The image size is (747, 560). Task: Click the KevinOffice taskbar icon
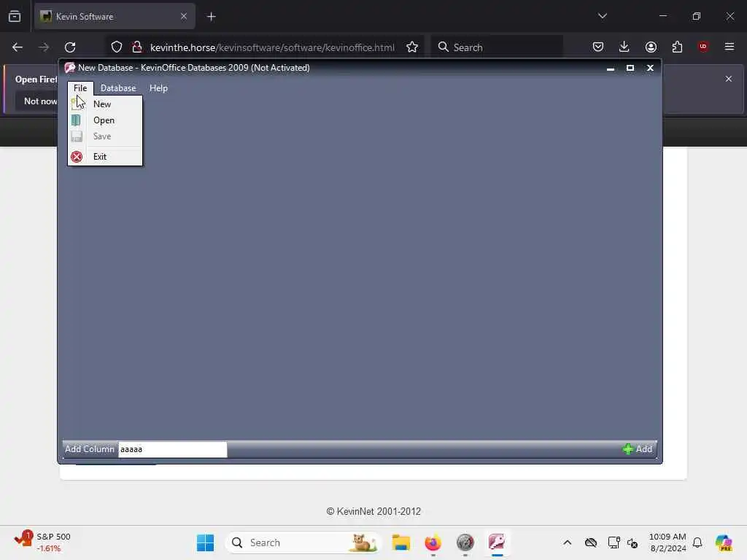[x=497, y=542]
